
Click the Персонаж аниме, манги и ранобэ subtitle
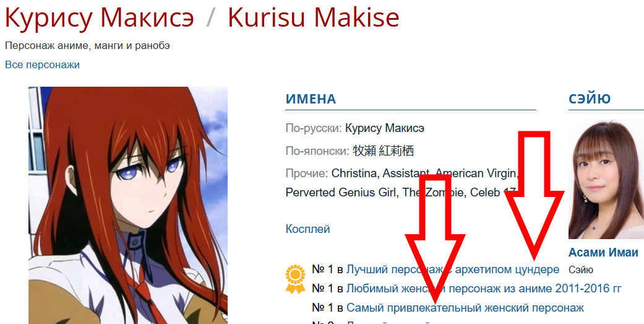87,46
